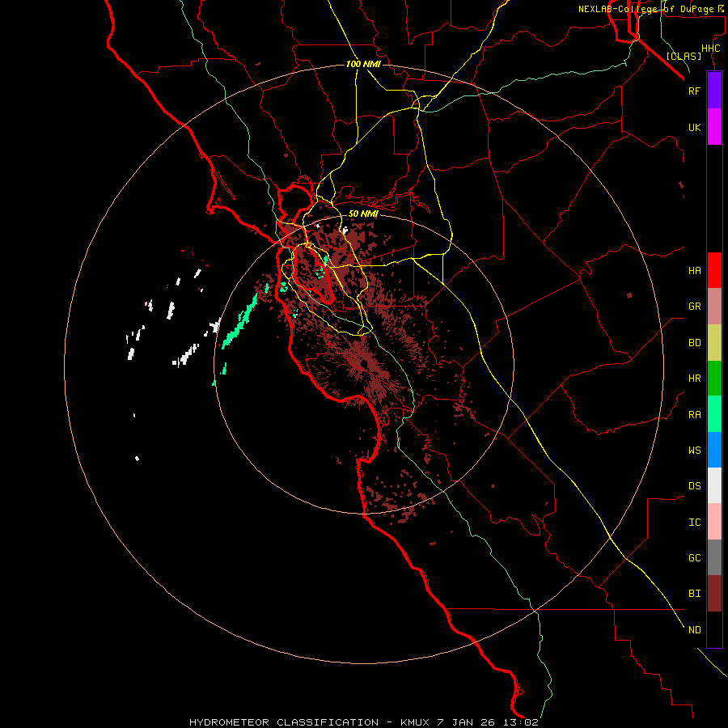
Task: Click the "RF" legend label
Action: click(694, 91)
